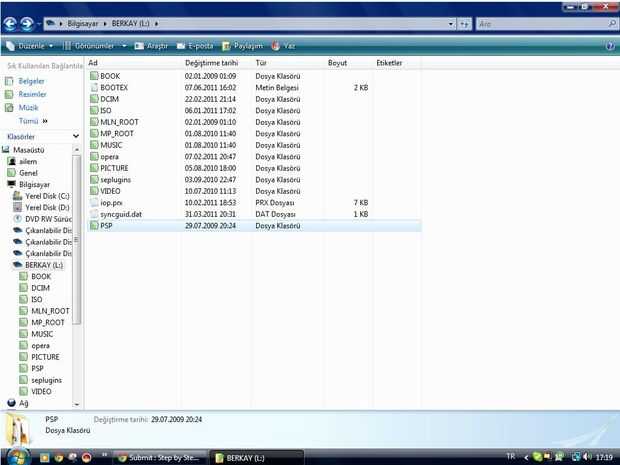Image resolution: width=620 pixels, height=465 pixels.
Task: Click the refresh button next to address bar
Action: [464, 24]
